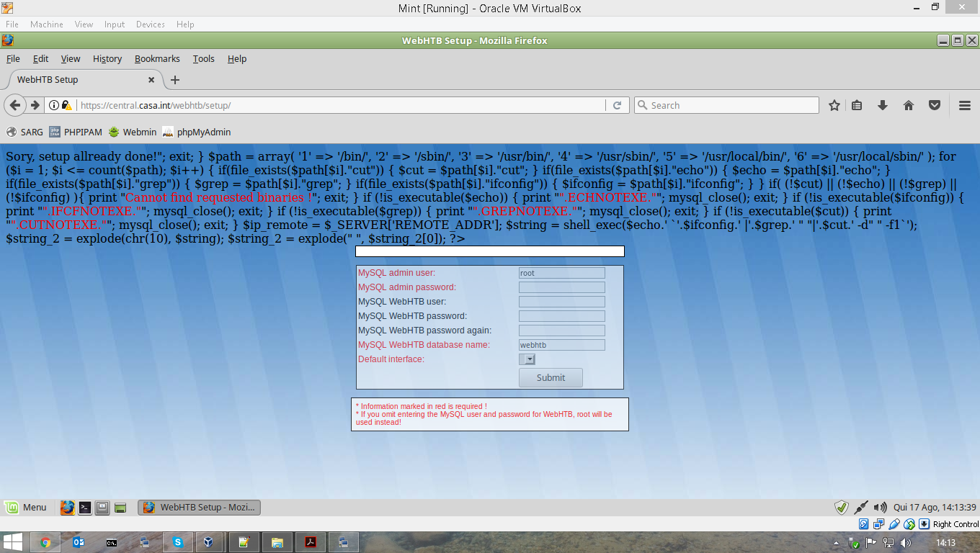Show hidden Windows tray icons arrow
This screenshot has height=553, width=980.
pos(835,543)
